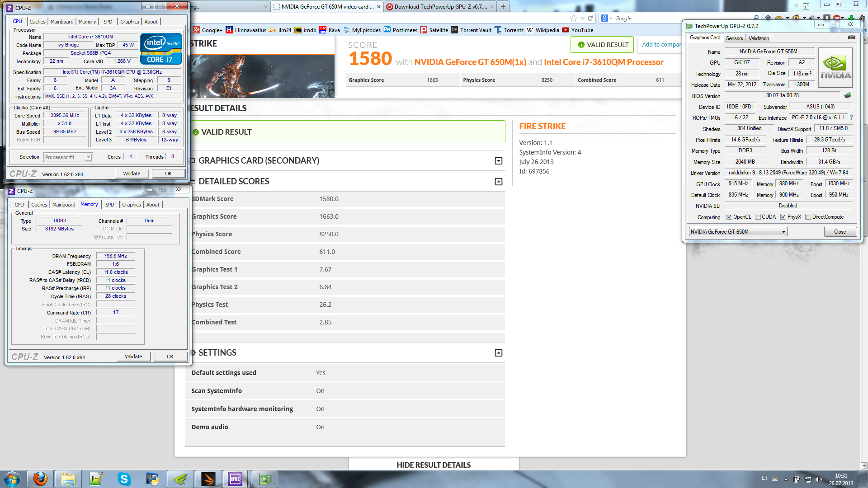Switch to the Caches tab in the CPU-Z CPU window
The width and height of the screenshot is (868, 488).
click(x=38, y=22)
